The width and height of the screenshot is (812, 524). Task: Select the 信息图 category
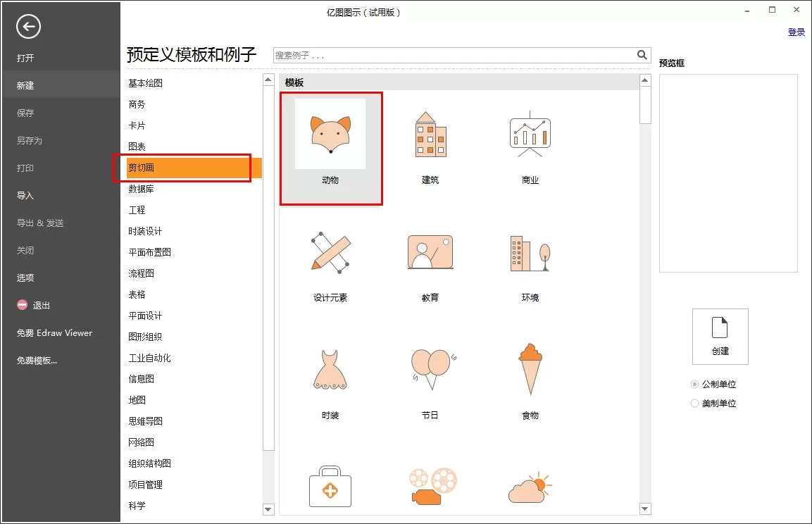142,379
